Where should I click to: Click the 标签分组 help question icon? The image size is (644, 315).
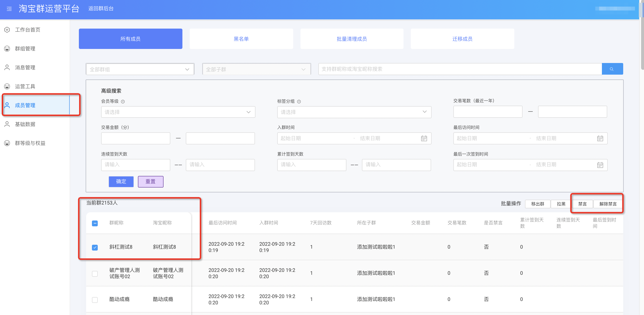click(x=299, y=102)
